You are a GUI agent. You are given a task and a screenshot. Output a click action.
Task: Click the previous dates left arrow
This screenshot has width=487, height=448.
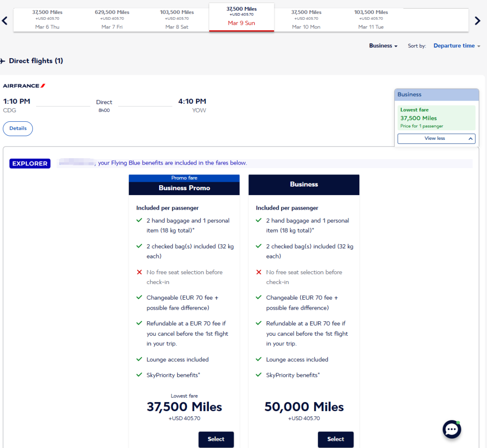pos(5,20)
